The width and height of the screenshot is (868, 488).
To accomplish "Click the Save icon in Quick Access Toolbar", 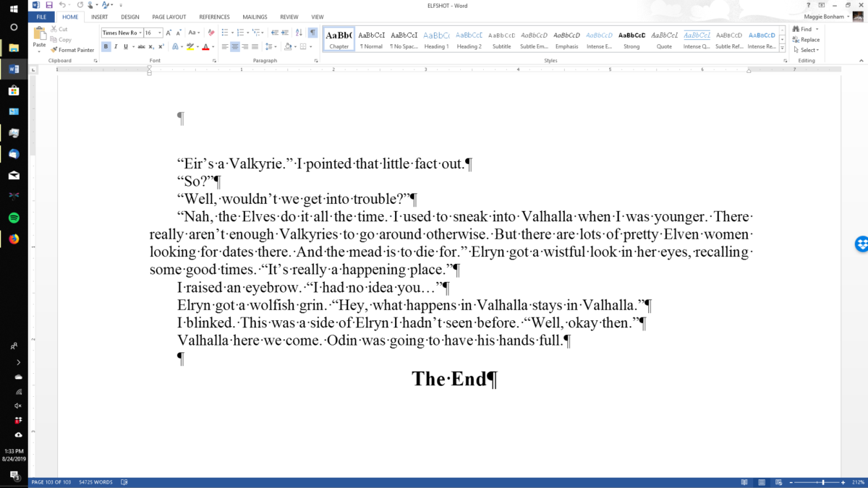I will 49,5.
